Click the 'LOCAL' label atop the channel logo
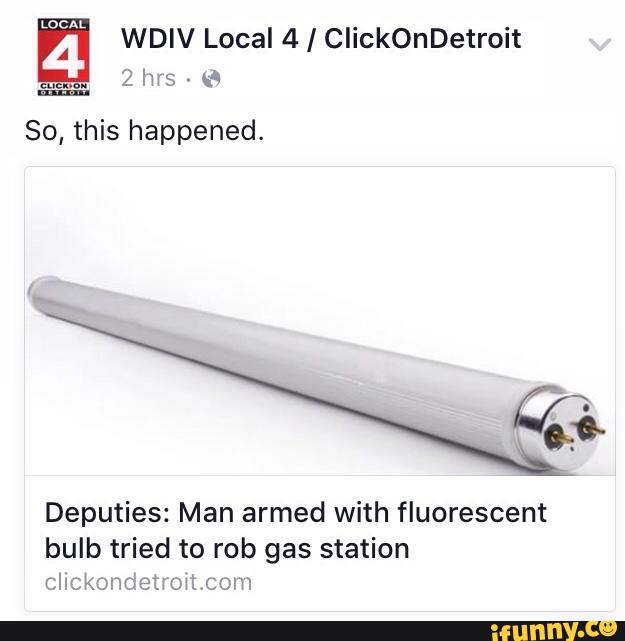Viewport: 625px width, 641px height. coord(63,24)
